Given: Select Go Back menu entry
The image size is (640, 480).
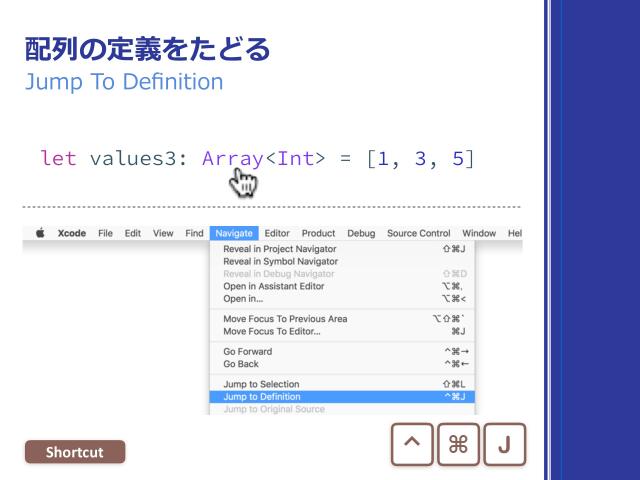Looking at the screenshot, I should pos(242,364).
